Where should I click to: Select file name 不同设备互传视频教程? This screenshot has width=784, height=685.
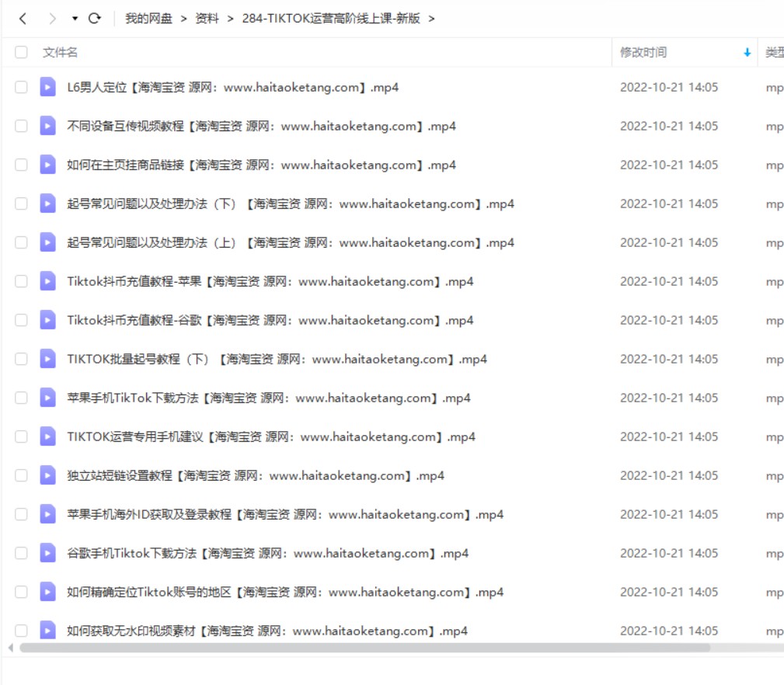click(262, 127)
